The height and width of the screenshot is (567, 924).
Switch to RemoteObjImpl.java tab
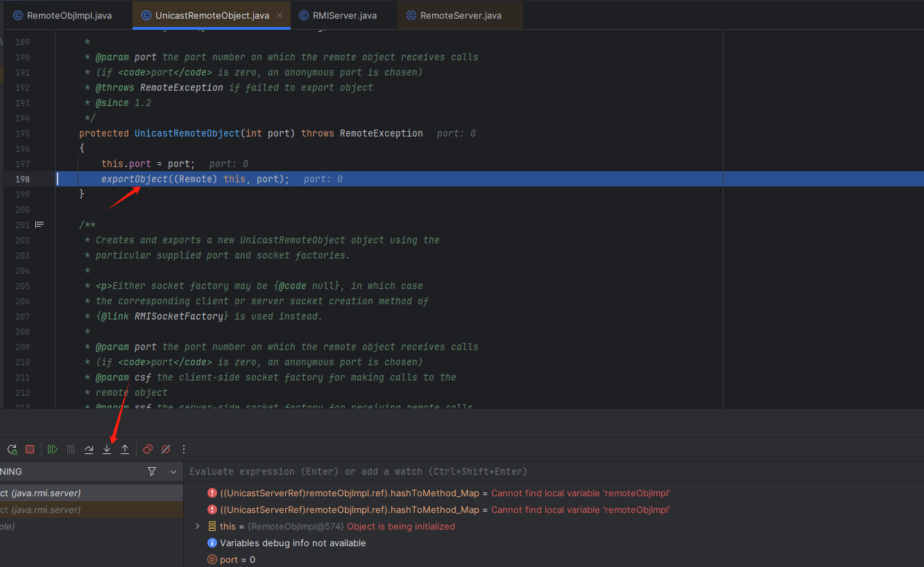(62, 15)
